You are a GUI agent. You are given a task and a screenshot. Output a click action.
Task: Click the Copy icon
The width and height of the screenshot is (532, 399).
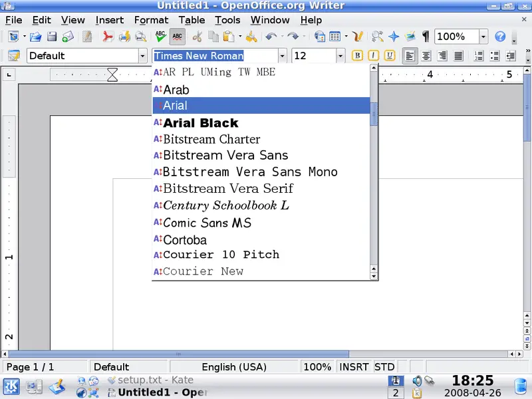pyautogui.click(x=213, y=37)
